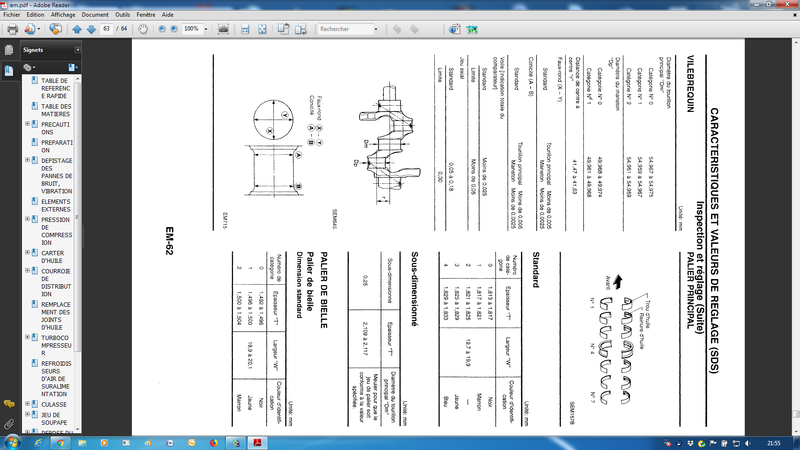
Task: Collapse the Signets panel
Action: 78,49
